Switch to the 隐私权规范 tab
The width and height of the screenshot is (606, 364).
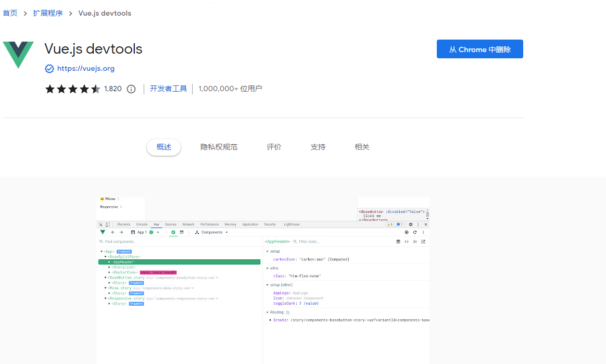(x=219, y=147)
